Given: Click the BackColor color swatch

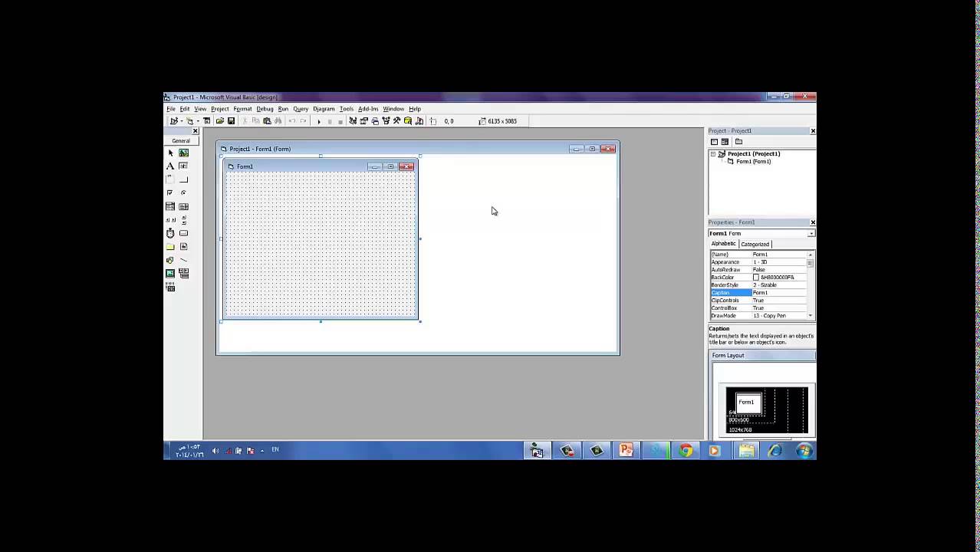Looking at the screenshot, I should click(756, 278).
